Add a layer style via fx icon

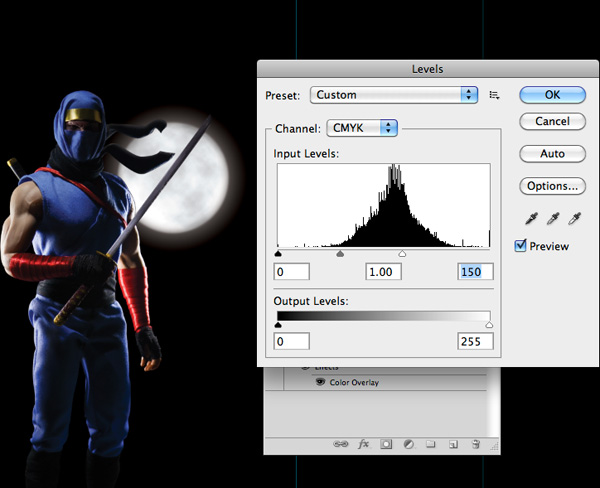tap(363, 444)
